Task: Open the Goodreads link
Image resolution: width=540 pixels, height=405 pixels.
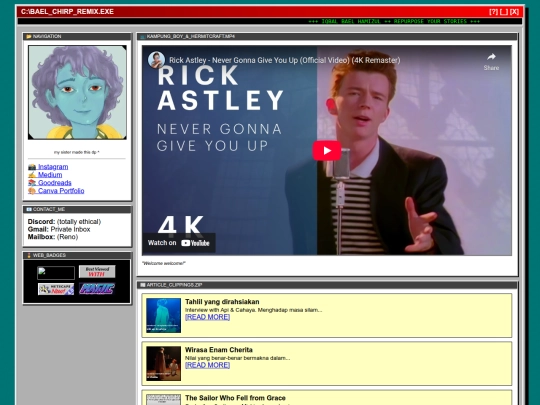Action: tap(54, 183)
